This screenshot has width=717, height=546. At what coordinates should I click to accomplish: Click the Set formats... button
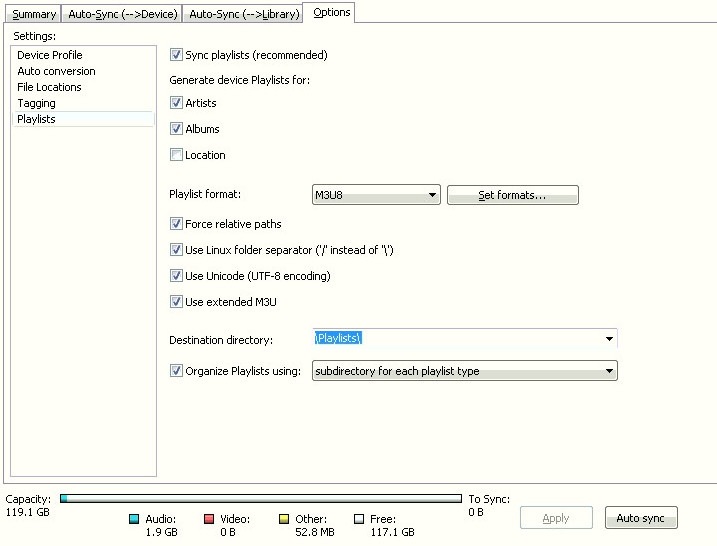[512, 195]
